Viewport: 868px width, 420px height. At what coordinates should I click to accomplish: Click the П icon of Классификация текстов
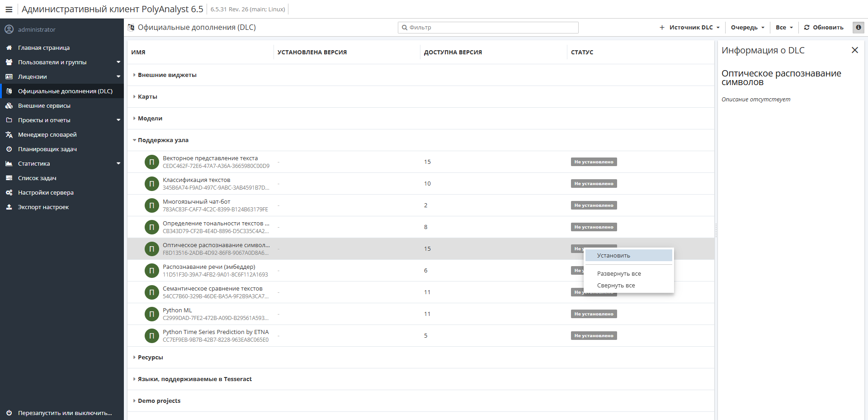coord(152,184)
